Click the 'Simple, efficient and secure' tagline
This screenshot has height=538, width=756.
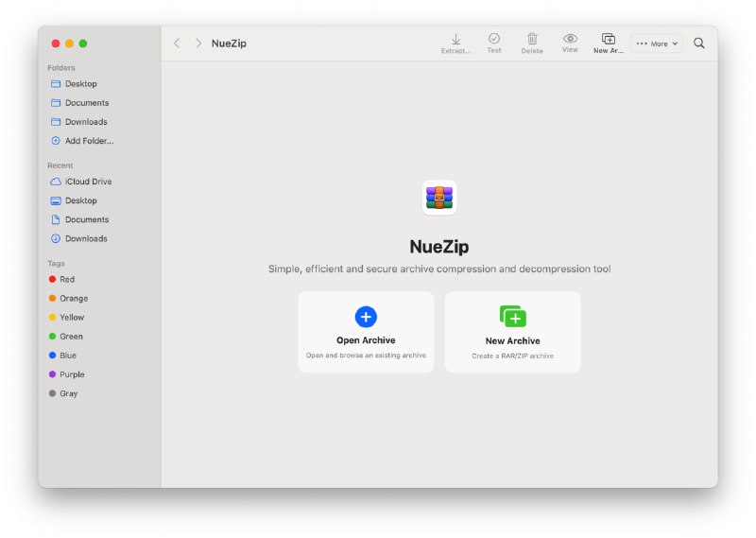tap(439, 269)
